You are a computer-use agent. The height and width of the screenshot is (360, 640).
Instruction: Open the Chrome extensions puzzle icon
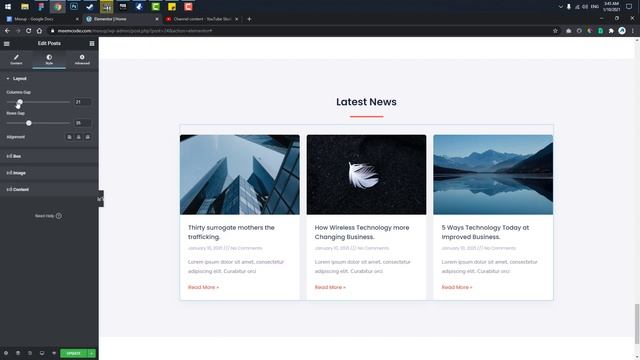coord(611,31)
